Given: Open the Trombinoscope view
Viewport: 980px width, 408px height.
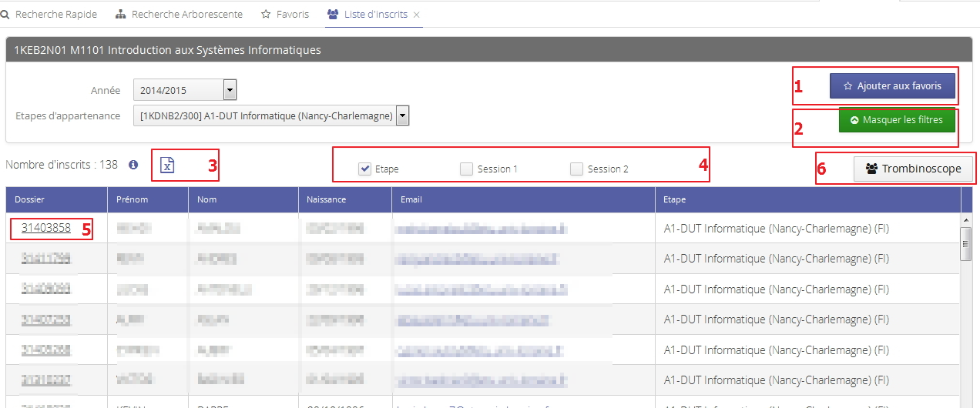Looking at the screenshot, I should tap(913, 169).
